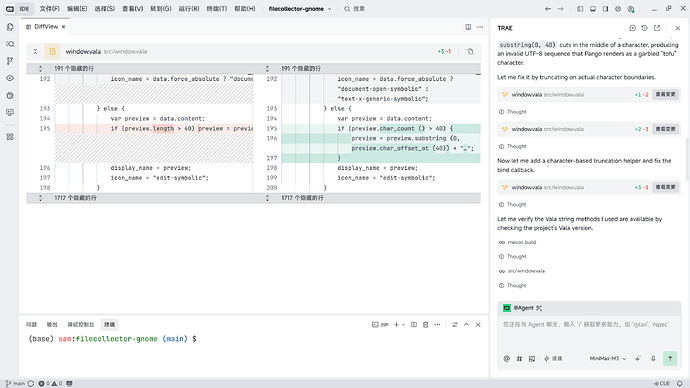Switch to the 调试控制台 panel tab
This screenshot has height=388, width=690.
[x=81, y=325]
